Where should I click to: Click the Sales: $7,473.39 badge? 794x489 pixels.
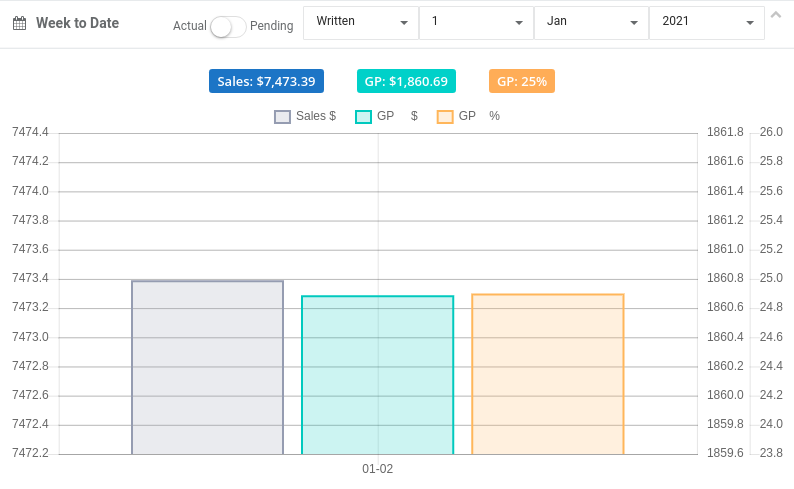[266, 81]
